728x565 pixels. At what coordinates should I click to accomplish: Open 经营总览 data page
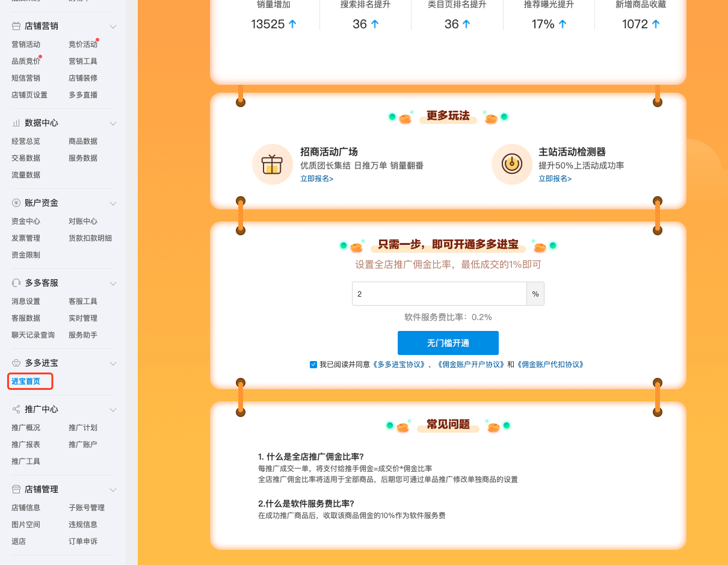(26, 141)
